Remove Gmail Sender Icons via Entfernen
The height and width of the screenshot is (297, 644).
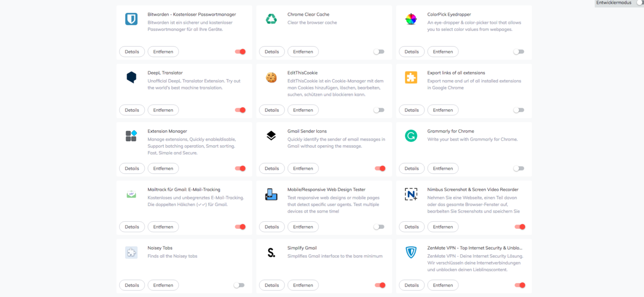(x=303, y=168)
